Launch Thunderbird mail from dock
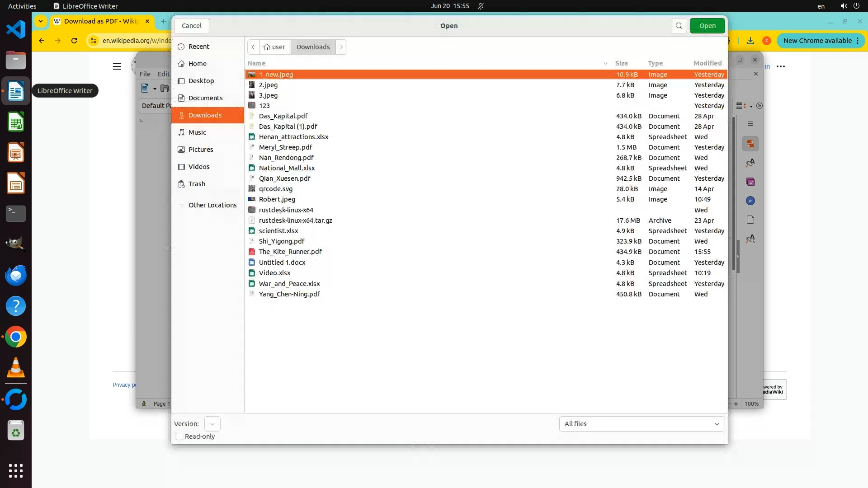This screenshot has width=868, height=488. click(16, 275)
